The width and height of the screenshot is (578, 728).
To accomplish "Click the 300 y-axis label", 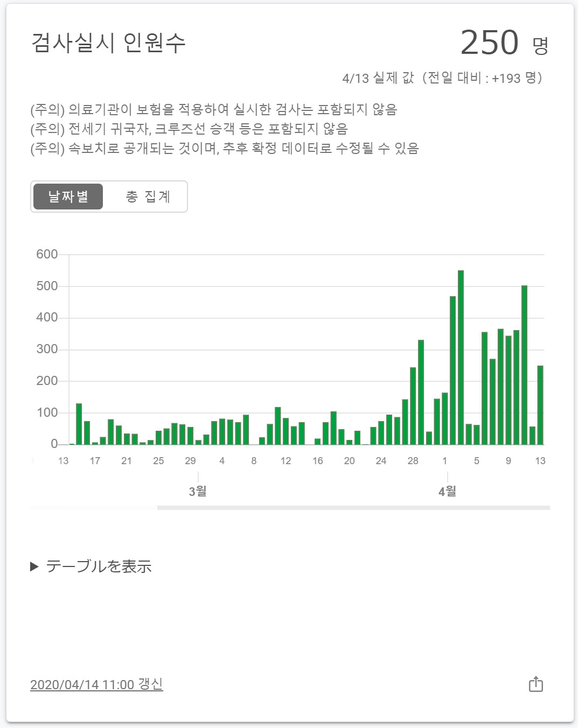I will click(47, 349).
